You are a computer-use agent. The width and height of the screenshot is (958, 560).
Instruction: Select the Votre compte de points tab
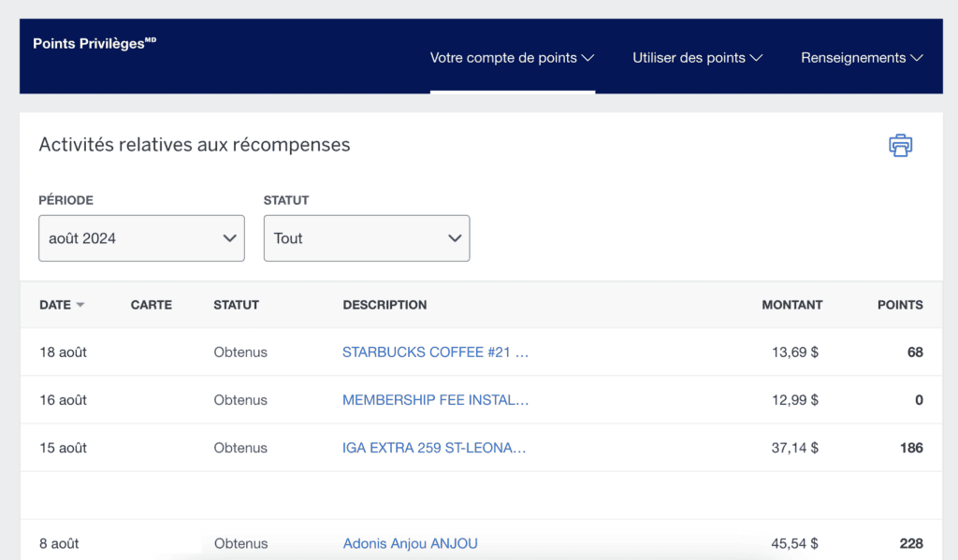pyautogui.click(x=504, y=57)
